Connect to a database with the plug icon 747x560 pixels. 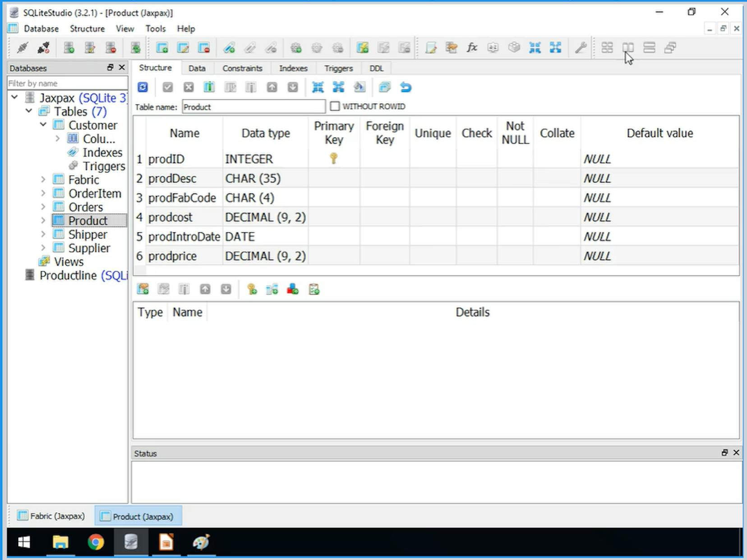pos(21,47)
